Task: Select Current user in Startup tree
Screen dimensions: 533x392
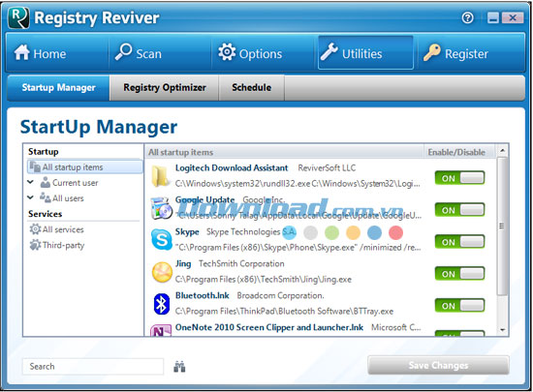Action: [x=76, y=183]
